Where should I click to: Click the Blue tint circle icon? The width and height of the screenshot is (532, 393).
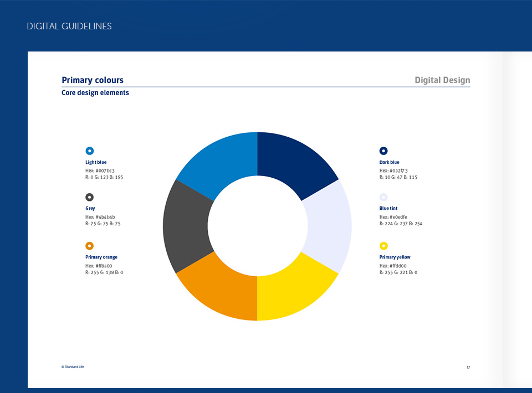click(383, 197)
